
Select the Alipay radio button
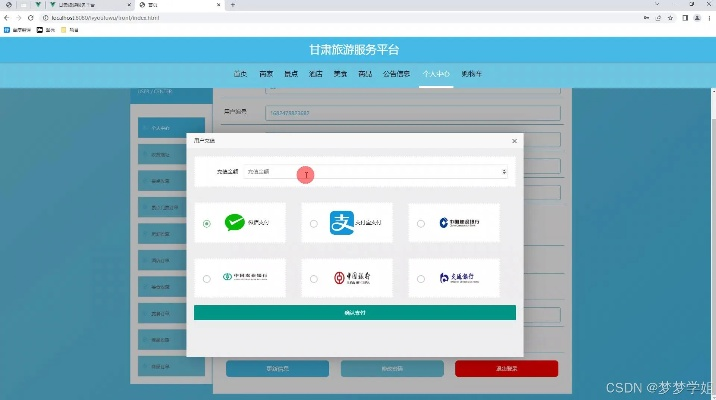tap(314, 224)
